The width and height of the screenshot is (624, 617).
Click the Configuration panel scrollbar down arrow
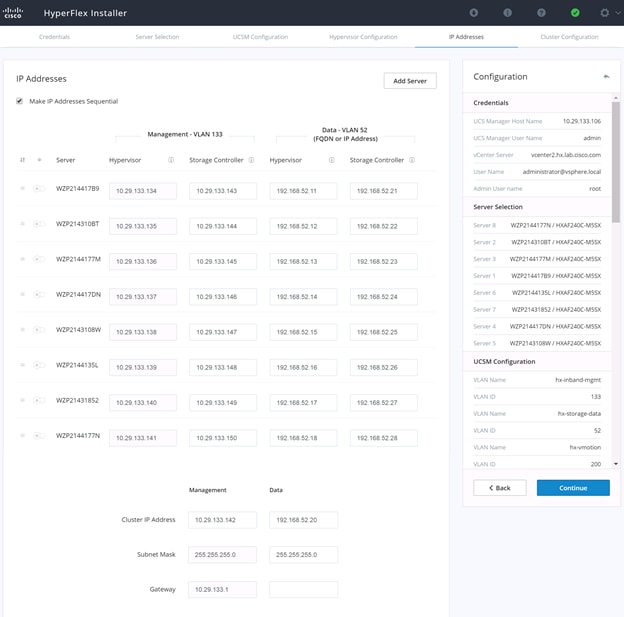point(616,464)
